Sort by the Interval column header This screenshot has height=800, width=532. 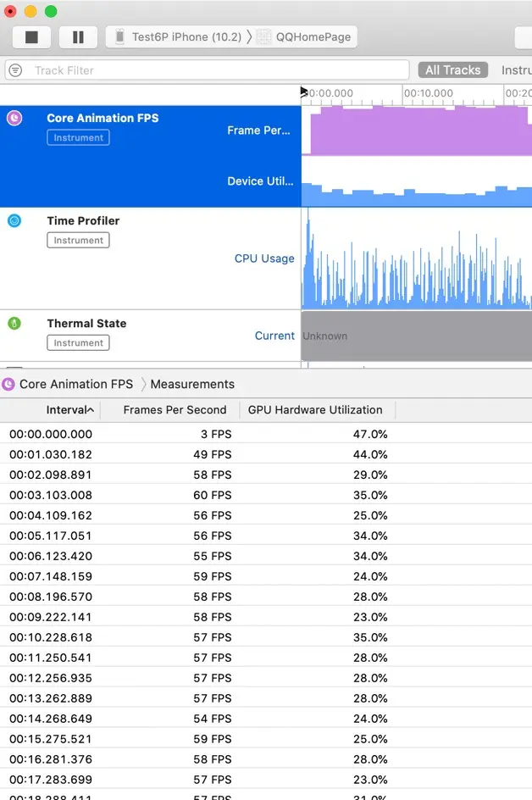69,409
